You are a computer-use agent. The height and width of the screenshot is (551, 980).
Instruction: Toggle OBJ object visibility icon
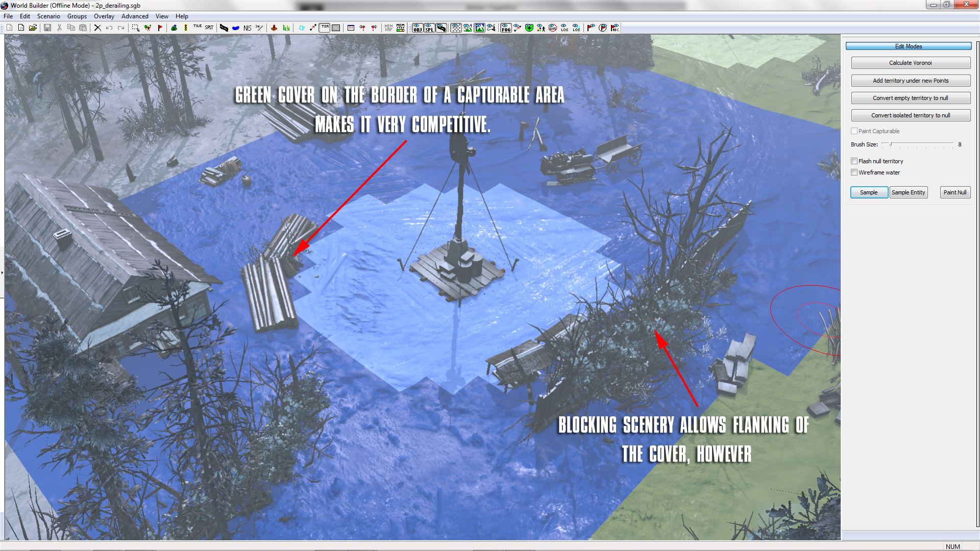click(418, 28)
